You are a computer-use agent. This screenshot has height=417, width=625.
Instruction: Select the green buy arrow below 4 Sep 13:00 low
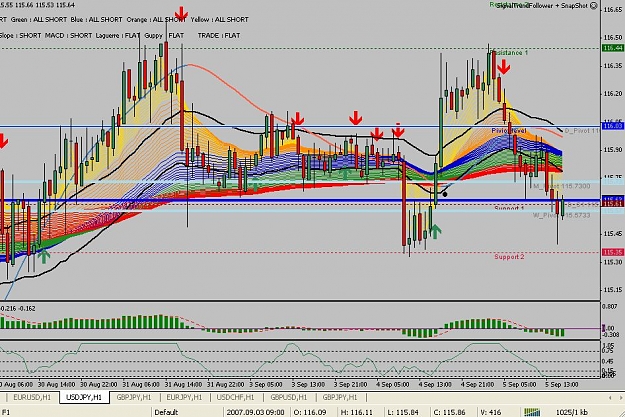coord(436,231)
